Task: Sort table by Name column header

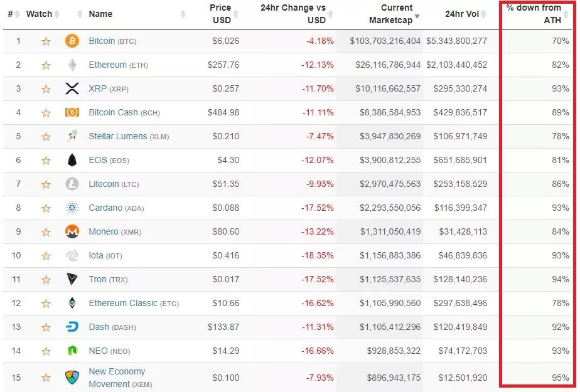Action: tap(100, 14)
